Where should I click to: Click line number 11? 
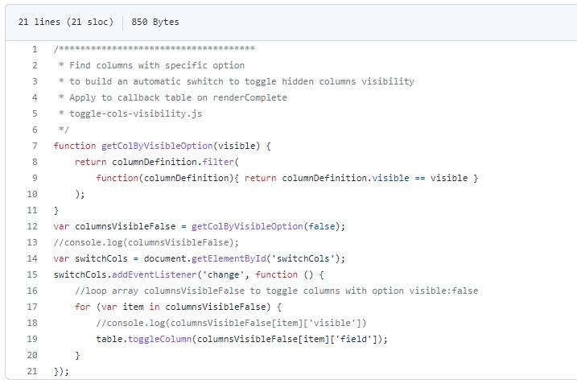(32, 210)
